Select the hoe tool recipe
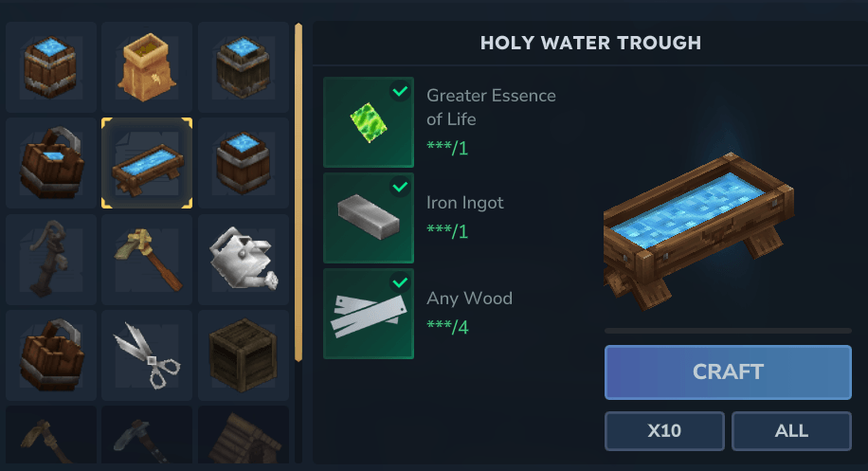 pyautogui.click(x=147, y=260)
